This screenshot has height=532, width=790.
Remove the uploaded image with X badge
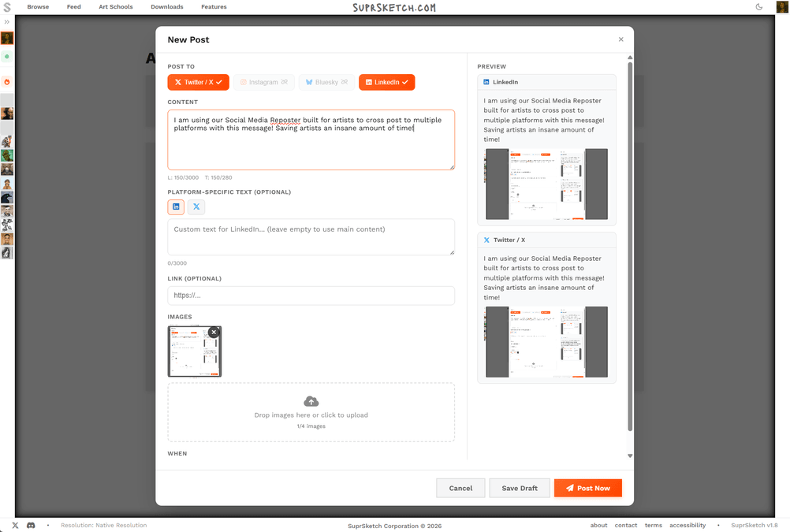point(214,332)
